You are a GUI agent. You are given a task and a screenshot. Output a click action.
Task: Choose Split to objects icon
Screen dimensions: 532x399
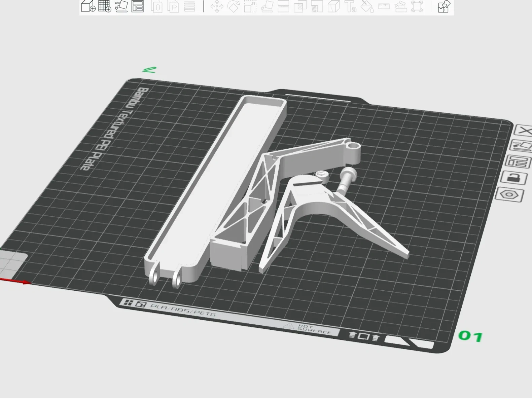click(157, 6)
